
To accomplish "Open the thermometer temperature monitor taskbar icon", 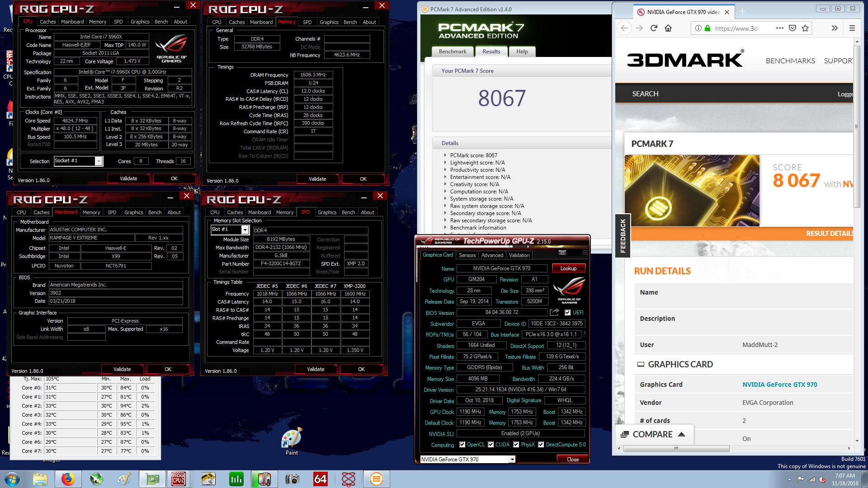I will (x=264, y=479).
